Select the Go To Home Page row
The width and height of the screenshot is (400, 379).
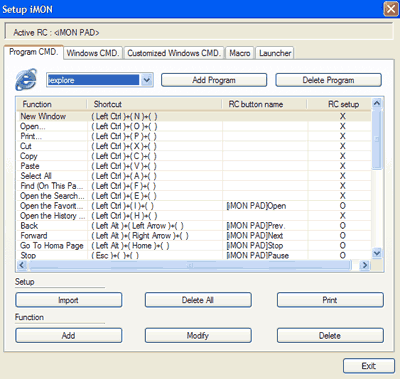pyautogui.click(x=194, y=246)
